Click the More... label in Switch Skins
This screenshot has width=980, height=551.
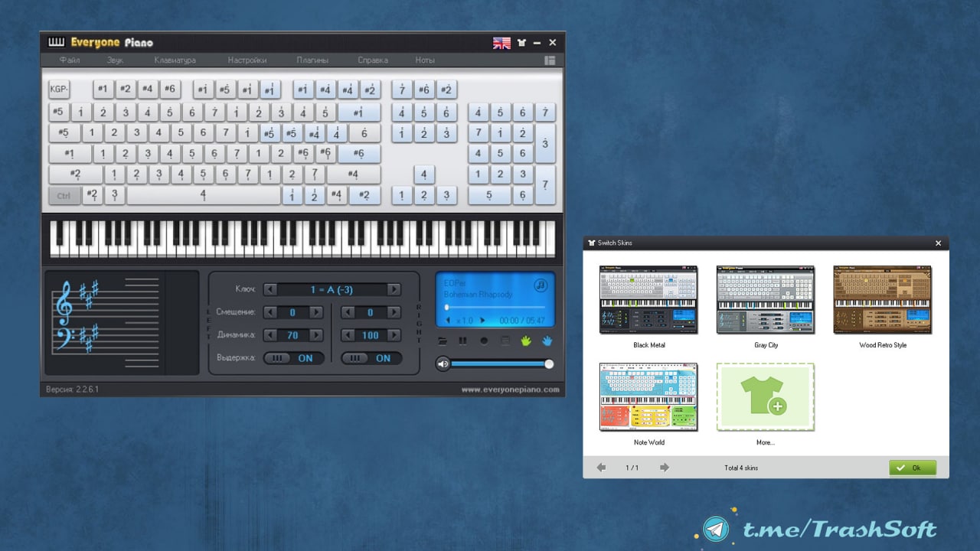point(765,442)
